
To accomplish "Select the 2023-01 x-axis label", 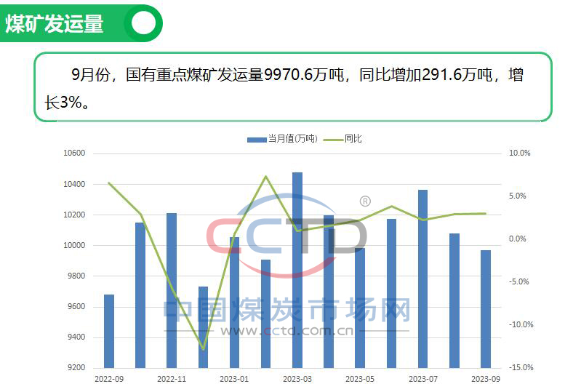I will pos(234,380).
